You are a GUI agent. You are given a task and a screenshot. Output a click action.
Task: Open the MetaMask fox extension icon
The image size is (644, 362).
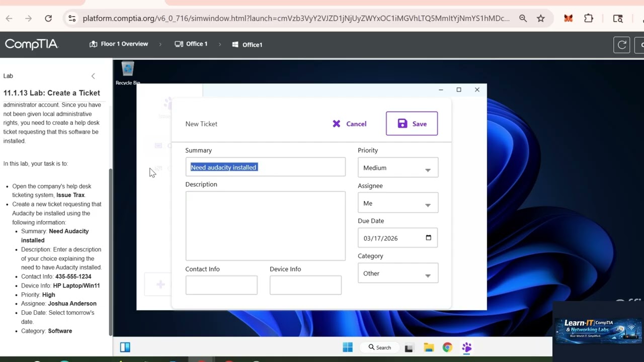coord(568,19)
